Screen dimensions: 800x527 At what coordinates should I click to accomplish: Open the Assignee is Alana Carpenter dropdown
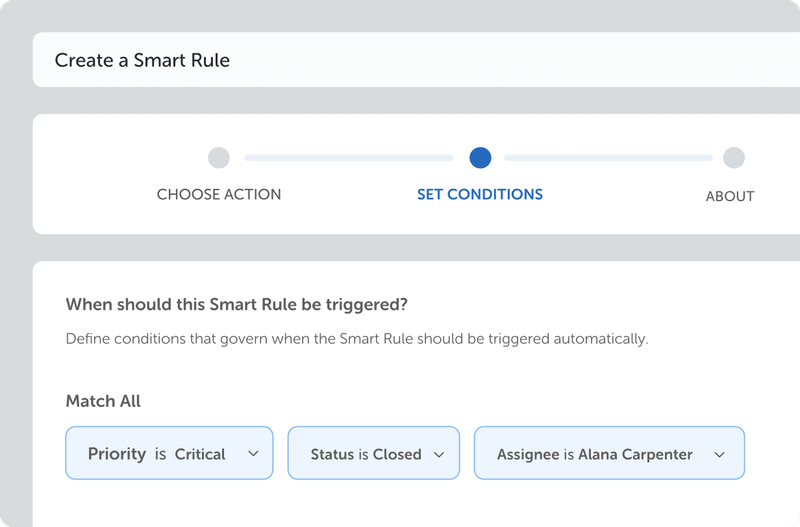tap(609, 454)
